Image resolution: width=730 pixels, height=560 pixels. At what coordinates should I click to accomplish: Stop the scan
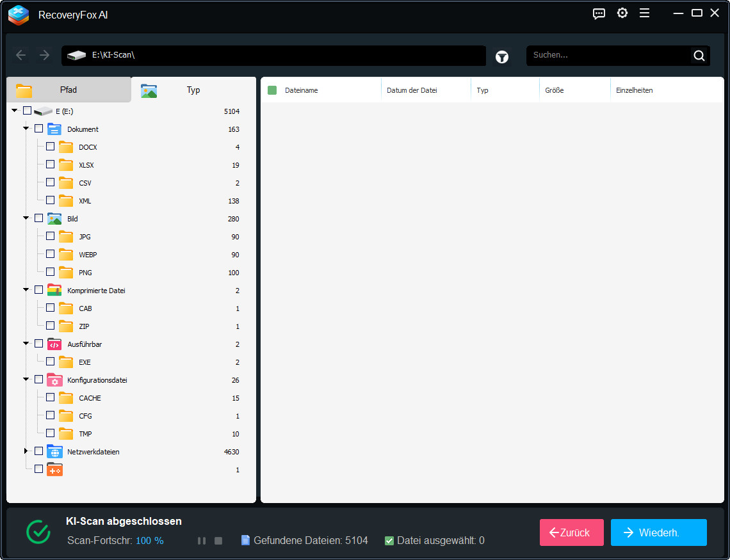(218, 540)
